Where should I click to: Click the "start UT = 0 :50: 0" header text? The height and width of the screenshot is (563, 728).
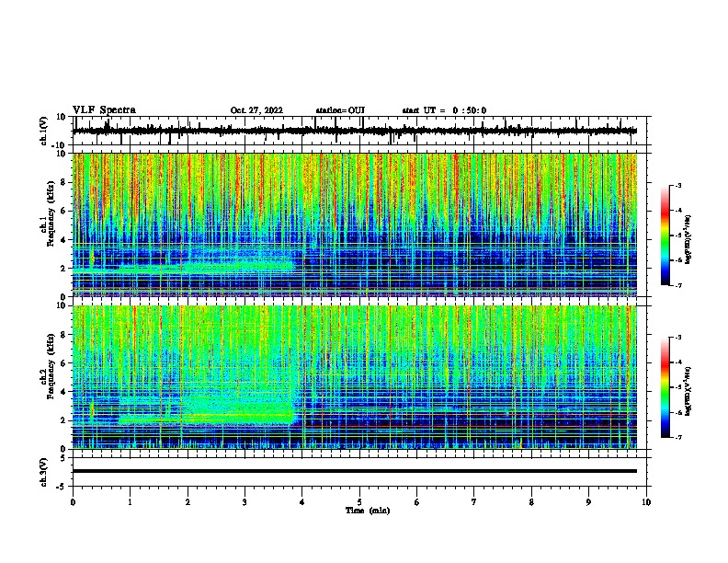[444, 110]
